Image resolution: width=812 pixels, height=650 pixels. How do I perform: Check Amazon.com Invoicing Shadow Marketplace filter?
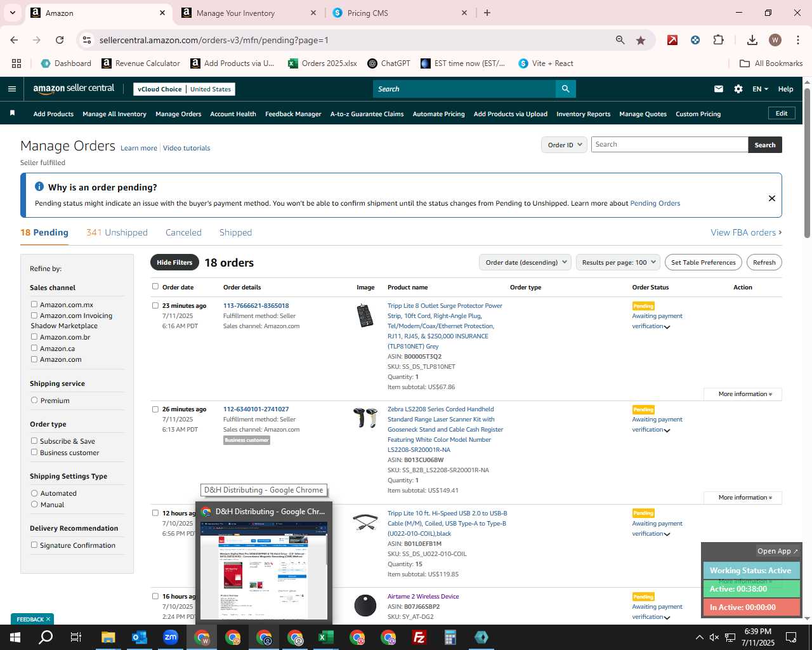[x=34, y=315]
